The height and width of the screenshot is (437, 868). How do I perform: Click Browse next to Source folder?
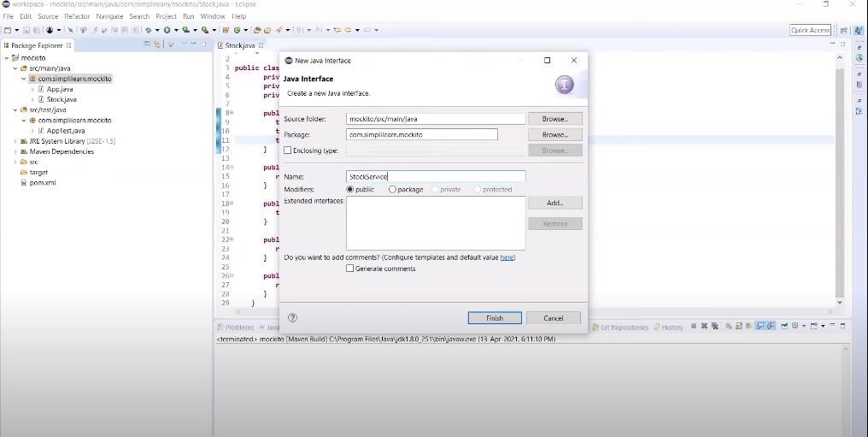[554, 119]
